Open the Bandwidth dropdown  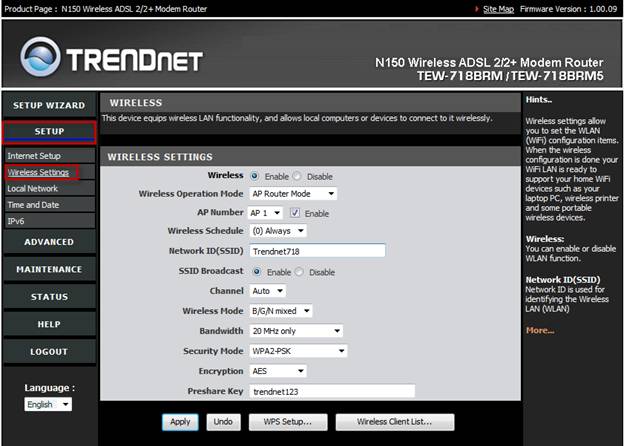(x=296, y=331)
